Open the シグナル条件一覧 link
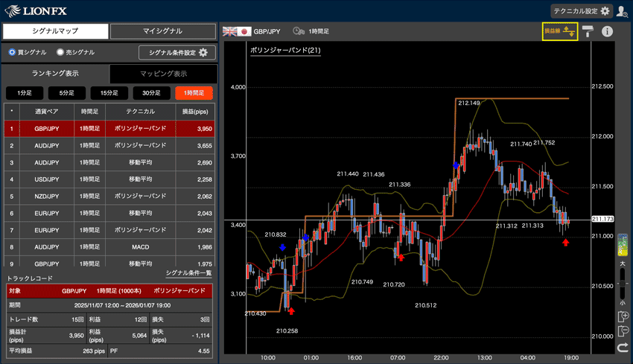The image size is (633, 364). [x=189, y=273]
